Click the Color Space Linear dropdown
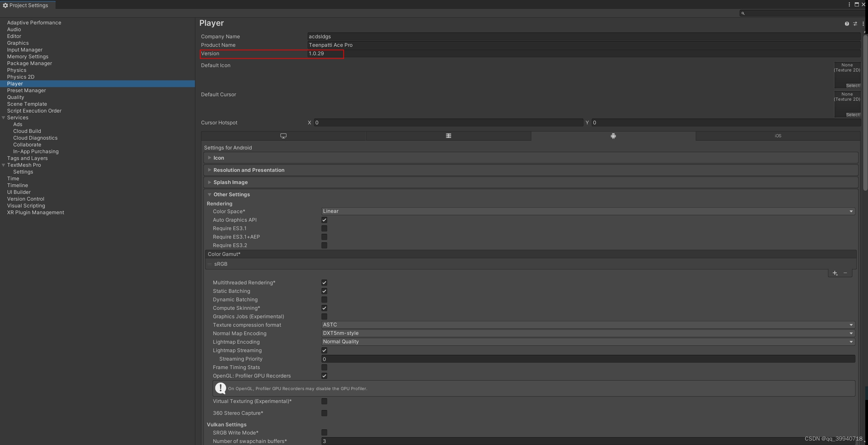The height and width of the screenshot is (445, 868). pyautogui.click(x=587, y=210)
